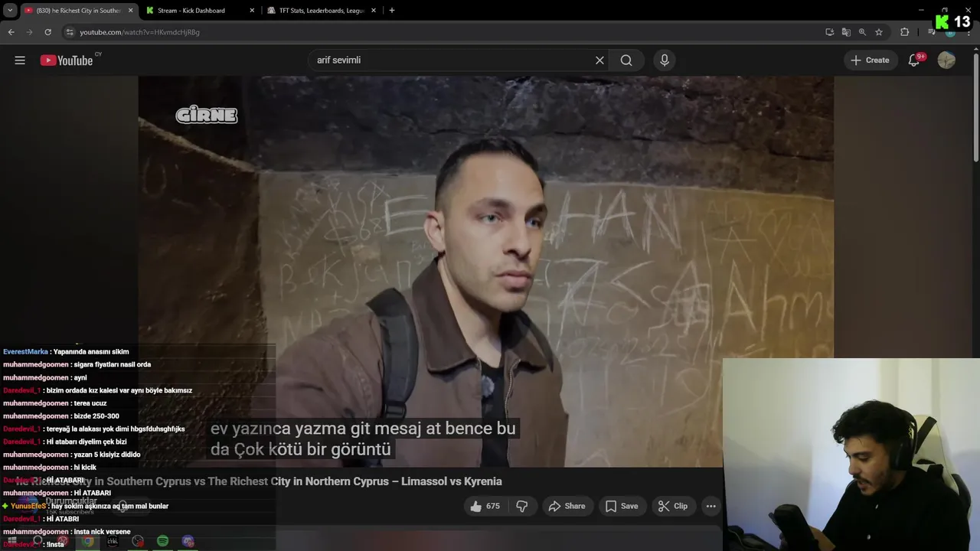Image resolution: width=980 pixels, height=551 pixels.
Task: Clear the search box with X
Action: [599, 60]
